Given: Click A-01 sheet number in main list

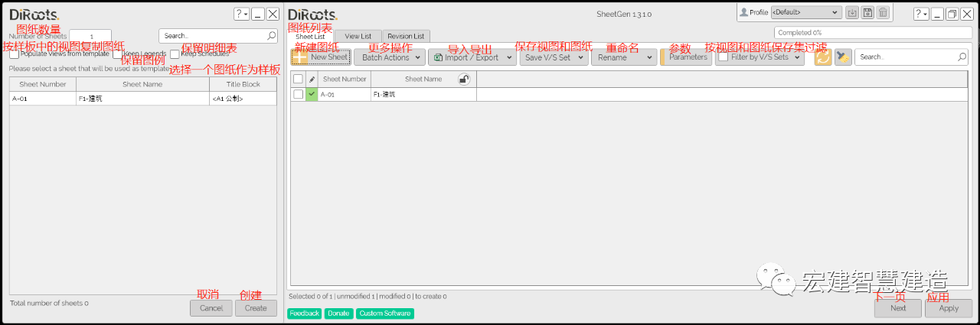Looking at the screenshot, I should tap(345, 94).
